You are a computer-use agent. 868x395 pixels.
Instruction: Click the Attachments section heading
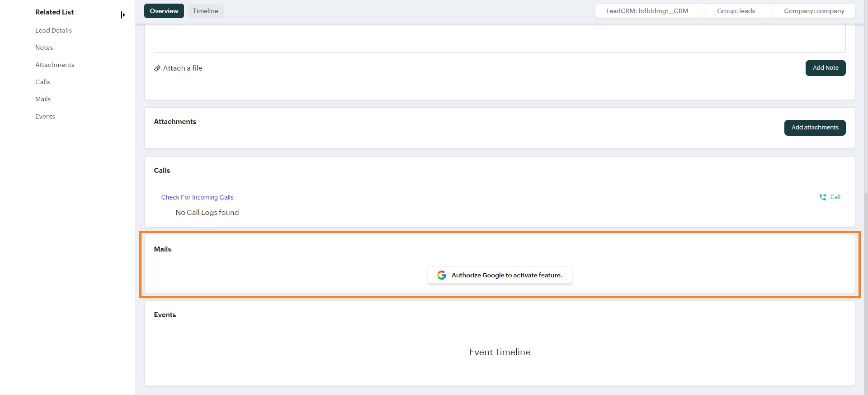[175, 122]
